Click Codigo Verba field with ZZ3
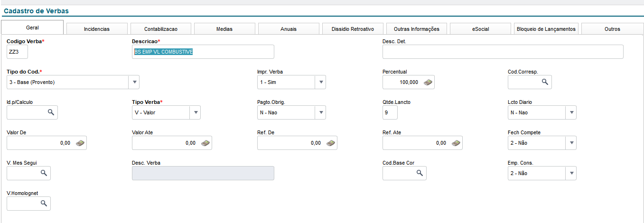644x223 pixels. click(x=17, y=52)
